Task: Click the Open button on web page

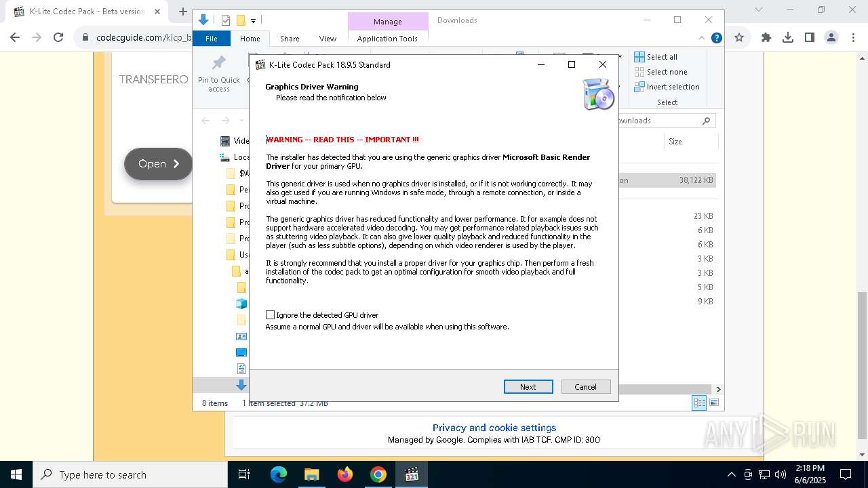Action: [x=159, y=164]
